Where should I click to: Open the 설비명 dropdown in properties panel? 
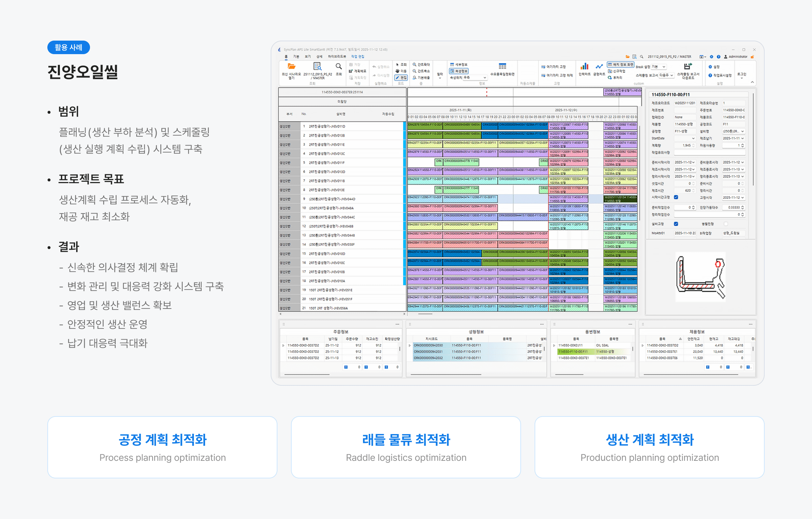click(x=734, y=131)
